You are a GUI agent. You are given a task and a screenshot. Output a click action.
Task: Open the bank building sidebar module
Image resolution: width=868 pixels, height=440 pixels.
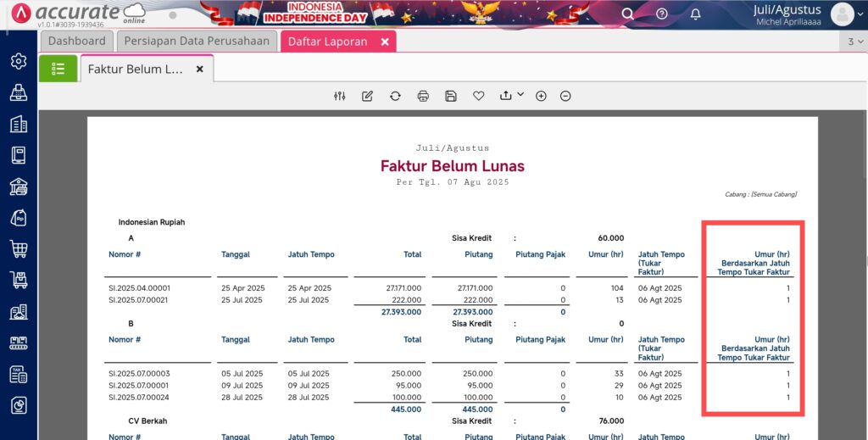coord(19,187)
